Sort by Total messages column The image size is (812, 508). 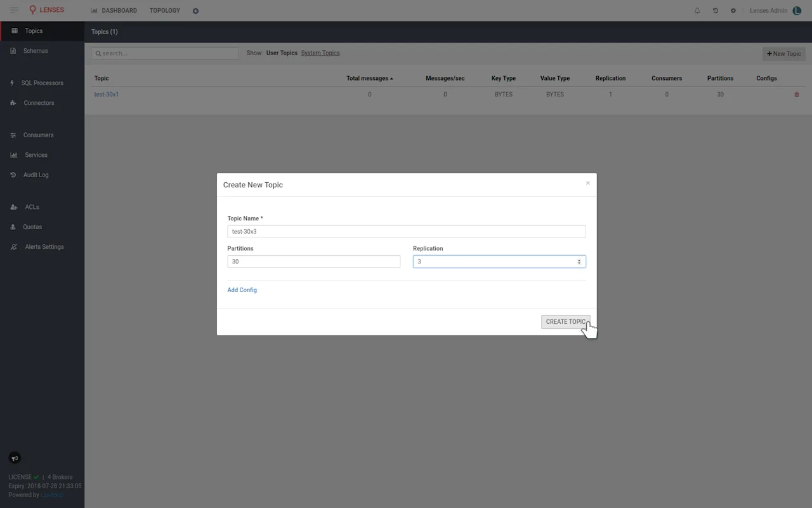[x=370, y=79]
